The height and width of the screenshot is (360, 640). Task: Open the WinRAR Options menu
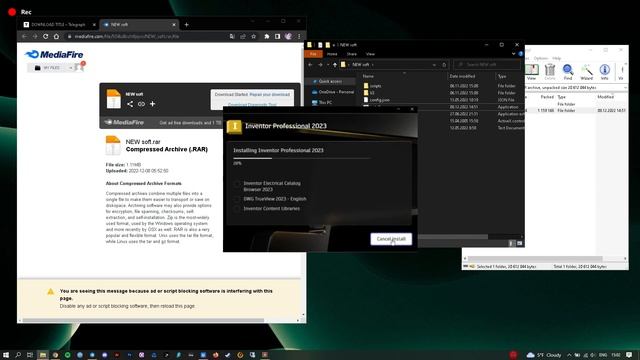(540, 58)
